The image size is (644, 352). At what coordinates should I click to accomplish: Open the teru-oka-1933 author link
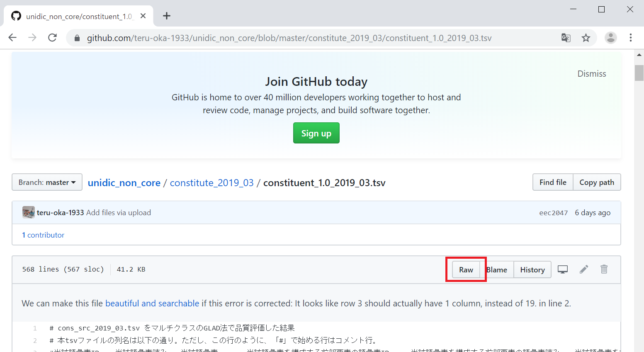click(60, 213)
